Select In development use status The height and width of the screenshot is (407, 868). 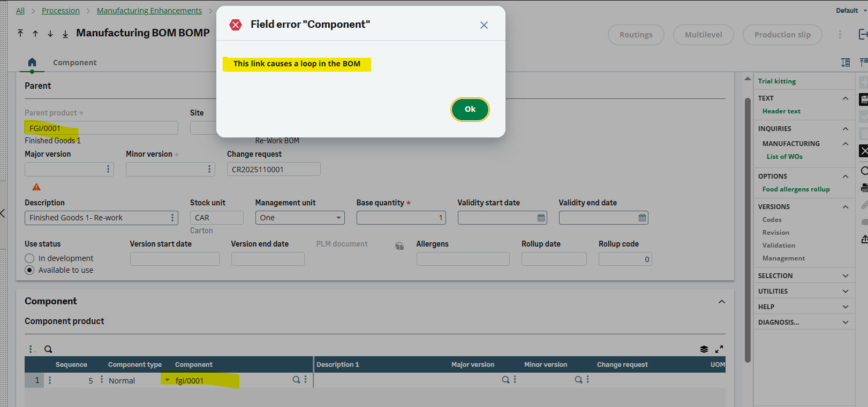tap(29, 258)
